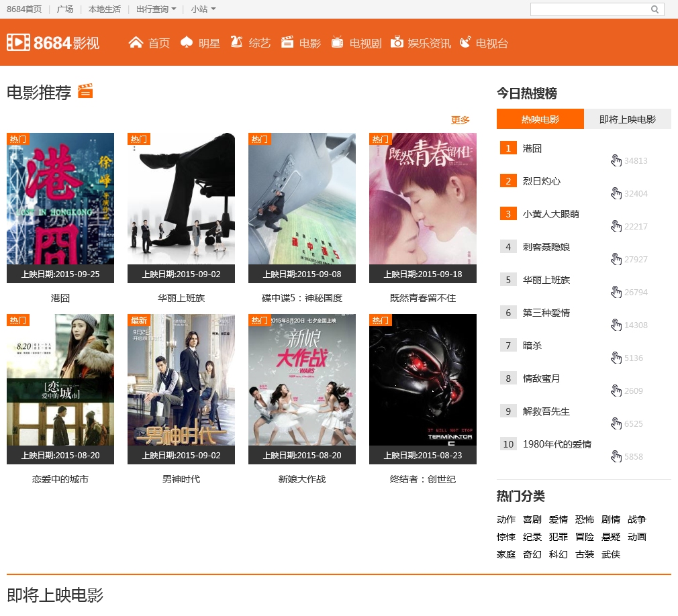The width and height of the screenshot is (678, 616).
Task: Click the spade icon beside 明星
Action: (x=187, y=42)
